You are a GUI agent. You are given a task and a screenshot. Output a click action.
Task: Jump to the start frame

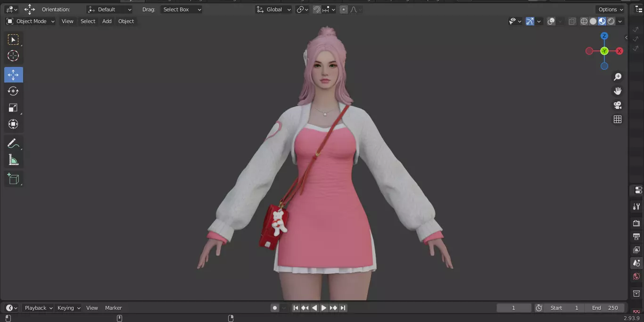[x=296, y=308]
